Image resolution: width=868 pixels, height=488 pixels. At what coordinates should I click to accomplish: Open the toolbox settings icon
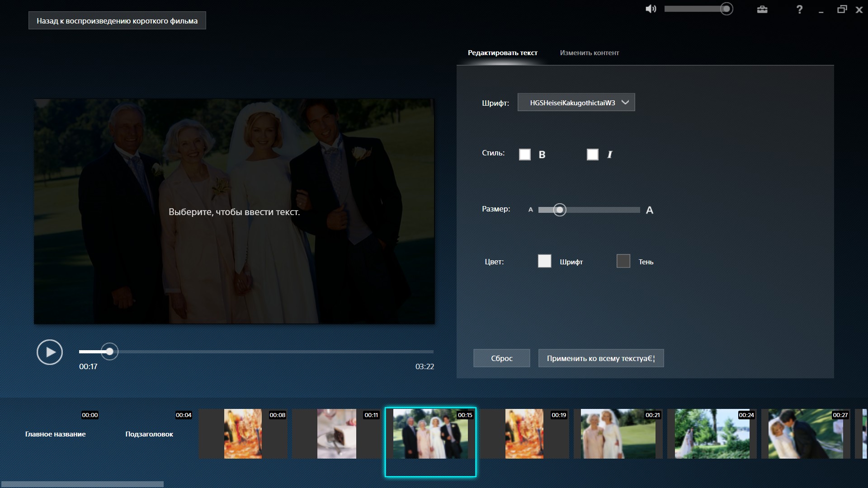(762, 9)
